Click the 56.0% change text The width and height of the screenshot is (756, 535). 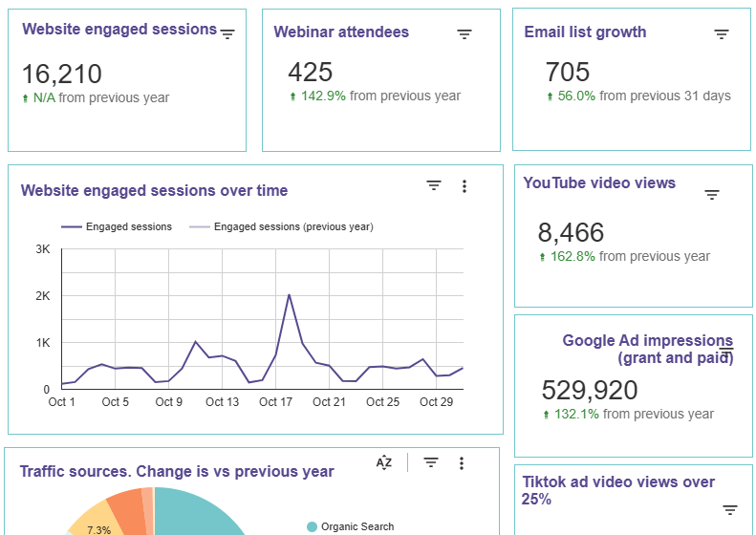pyautogui.click(x=576, y=96)
